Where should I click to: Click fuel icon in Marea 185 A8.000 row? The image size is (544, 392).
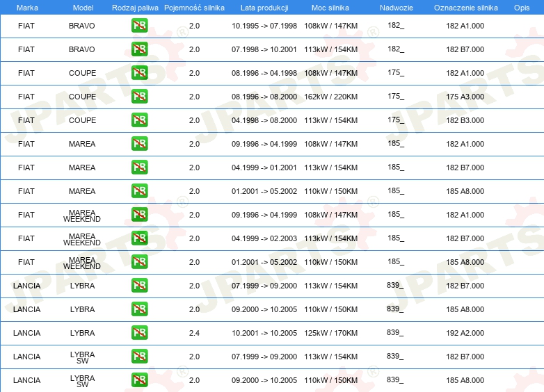[139, 191]
